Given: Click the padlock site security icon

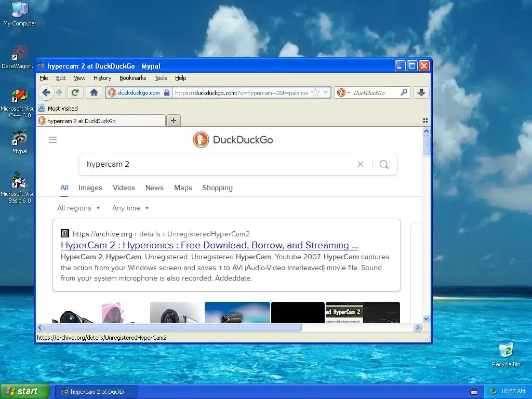Looking at the screenshot, I should (167, 92).
